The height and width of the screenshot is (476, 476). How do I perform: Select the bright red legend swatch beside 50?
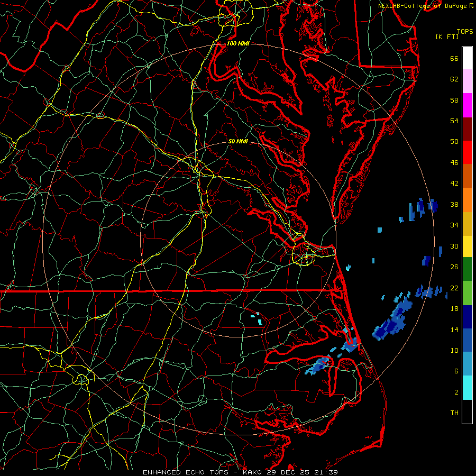point(467,152)
